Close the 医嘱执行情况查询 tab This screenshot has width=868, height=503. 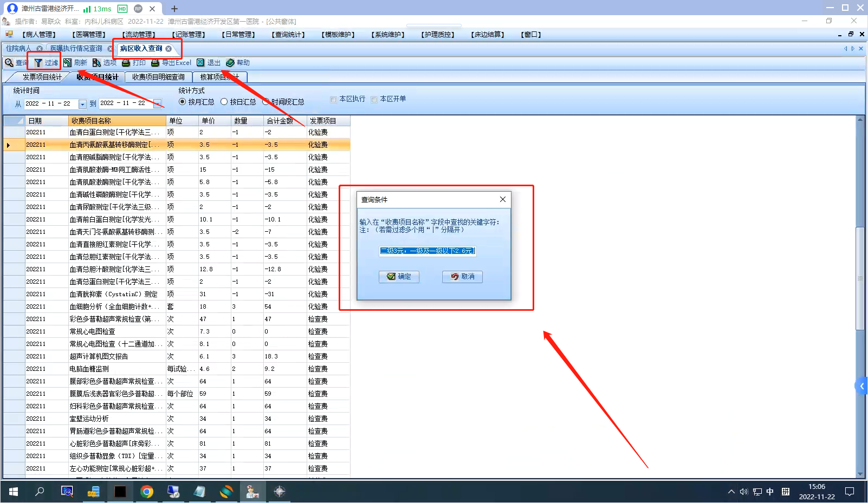(x=110, y=49)
